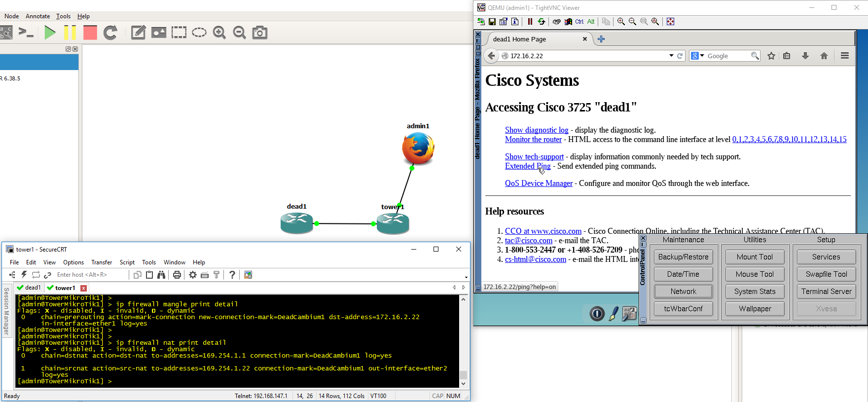Click SecureCRT Quick Connect lightning icon

click(x=24, y=275)
